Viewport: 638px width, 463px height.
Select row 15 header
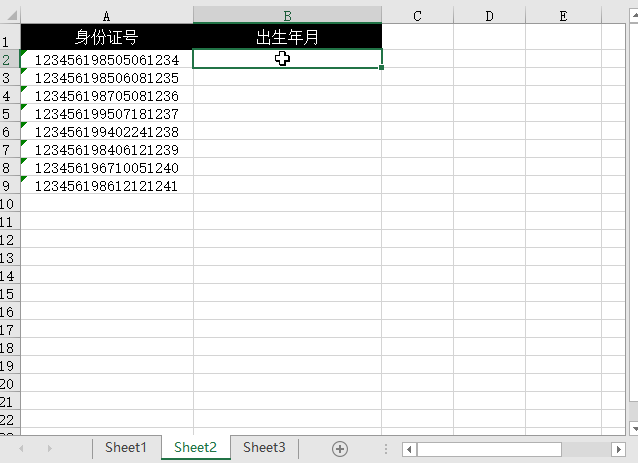click(x=10, y=293)
